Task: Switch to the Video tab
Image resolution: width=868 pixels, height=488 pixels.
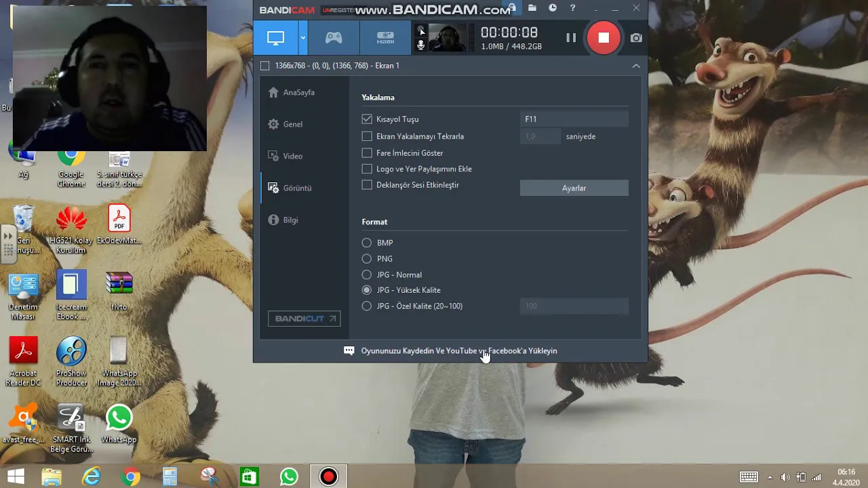Action: [285, 156]
